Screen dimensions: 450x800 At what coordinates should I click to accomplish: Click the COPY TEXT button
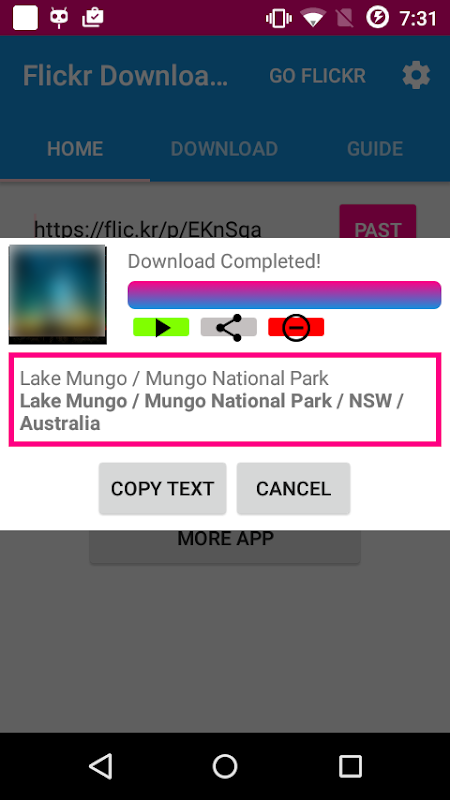162,488
